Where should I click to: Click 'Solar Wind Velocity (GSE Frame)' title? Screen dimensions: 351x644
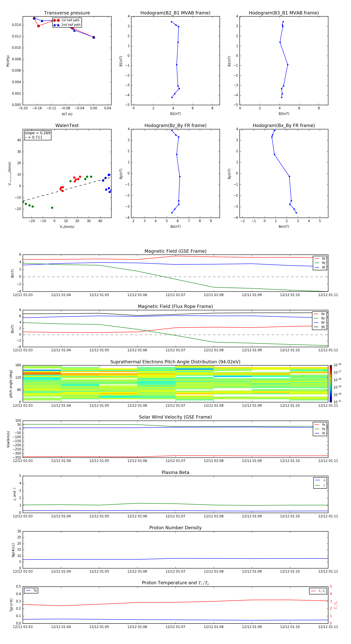tap(175, 417)
